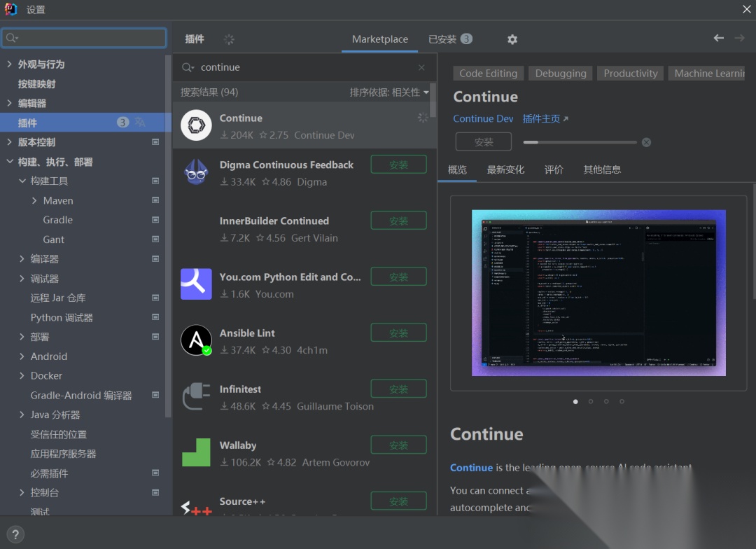Select 应用程序服务器 in settings tree
This screenshot has width=756, height=549.
click(63, 454)
